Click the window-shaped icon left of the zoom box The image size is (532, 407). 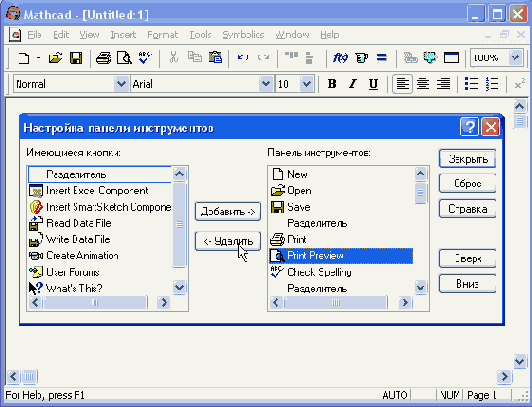click(451, 58)
